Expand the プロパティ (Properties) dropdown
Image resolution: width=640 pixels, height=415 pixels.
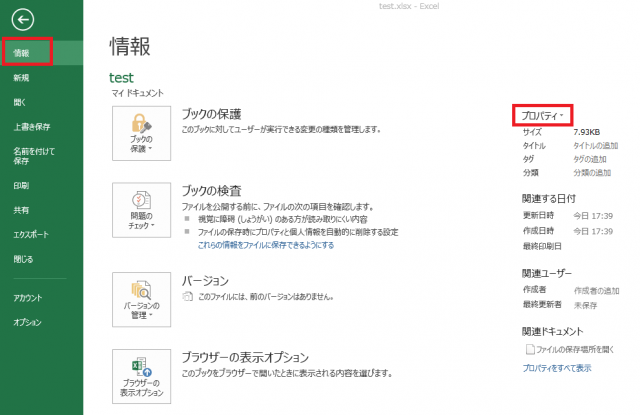tap(545, 115)
